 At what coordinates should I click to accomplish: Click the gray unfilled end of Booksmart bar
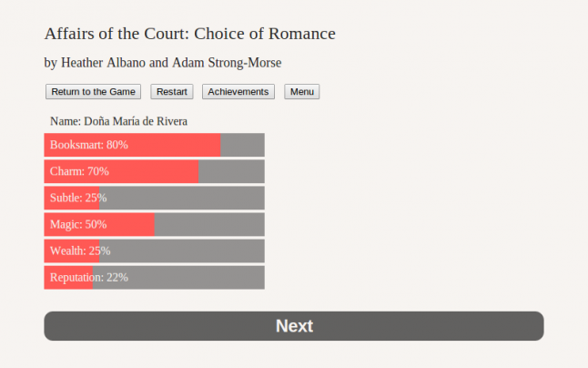[243, 145]
